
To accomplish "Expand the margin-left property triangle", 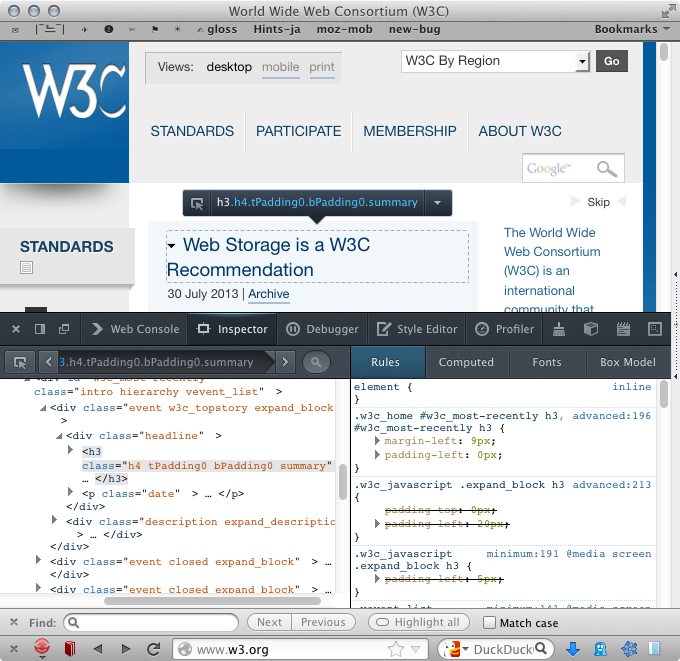I will 377,441.
